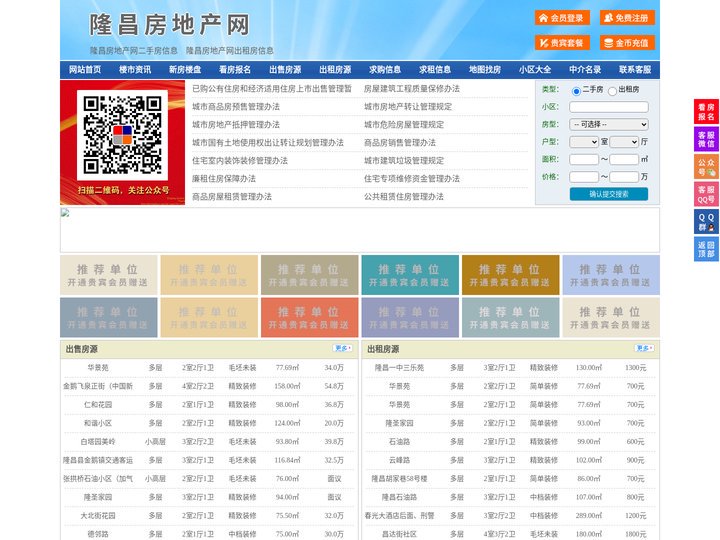Viewport: 720px width, 540px height.
Task: Open the 贵宾套餐 button
Action: pyautogui.click(x=562, y=43)
